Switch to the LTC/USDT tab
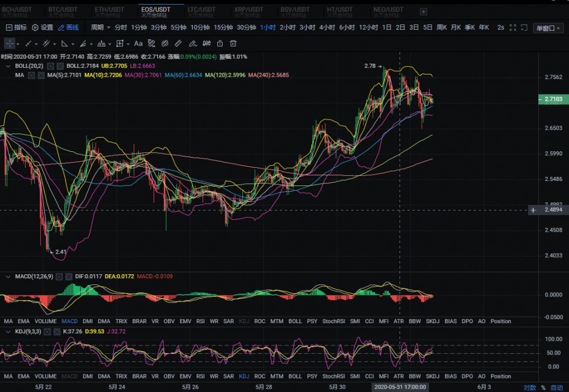 [202, 10]
